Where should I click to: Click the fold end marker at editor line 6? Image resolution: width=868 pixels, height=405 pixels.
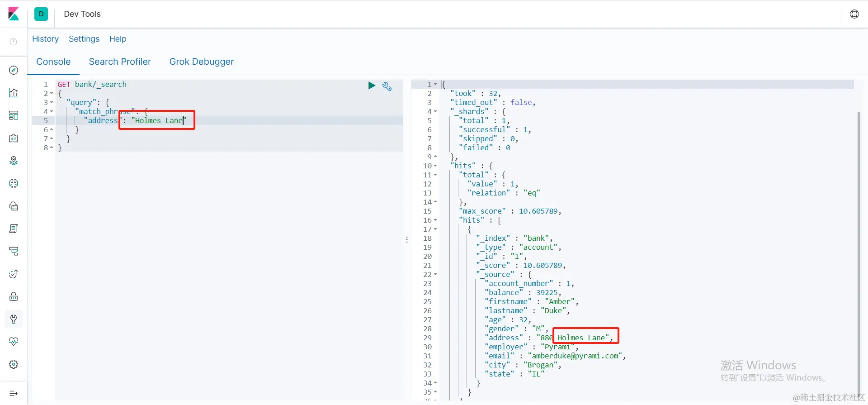(52, 130)
